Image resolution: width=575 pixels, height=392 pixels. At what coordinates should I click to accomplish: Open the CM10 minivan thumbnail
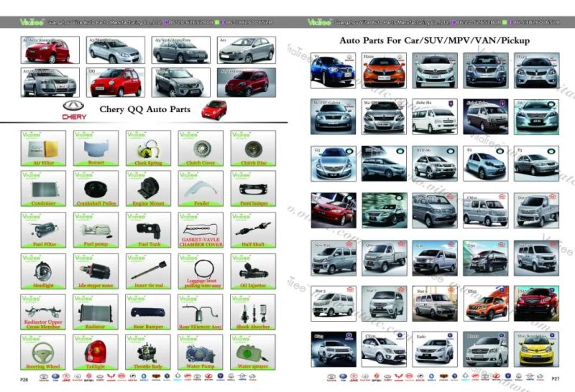coord(486,210)
